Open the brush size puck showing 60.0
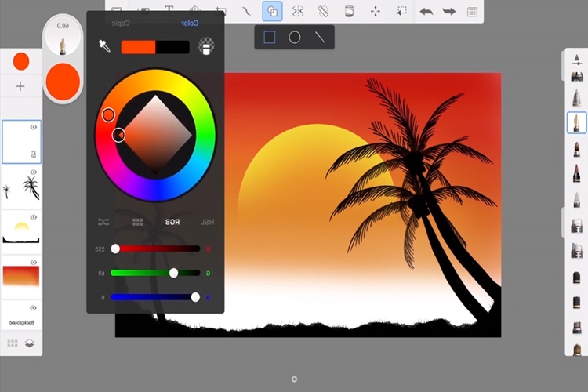Image resolution: width=588 pixels, height=392 pixels. [x=63, y=37]
